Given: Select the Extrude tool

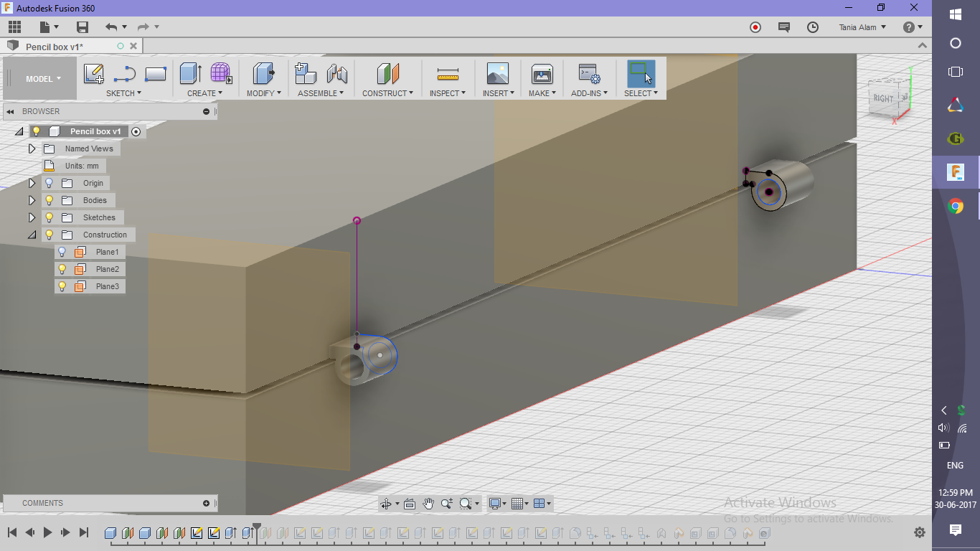Looking at the screenshot, I should (x=190, y=73).
